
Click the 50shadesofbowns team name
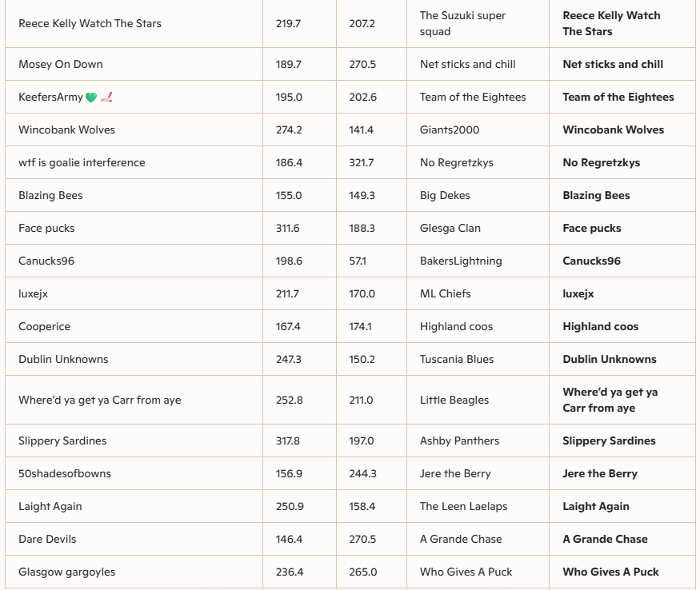65,474
